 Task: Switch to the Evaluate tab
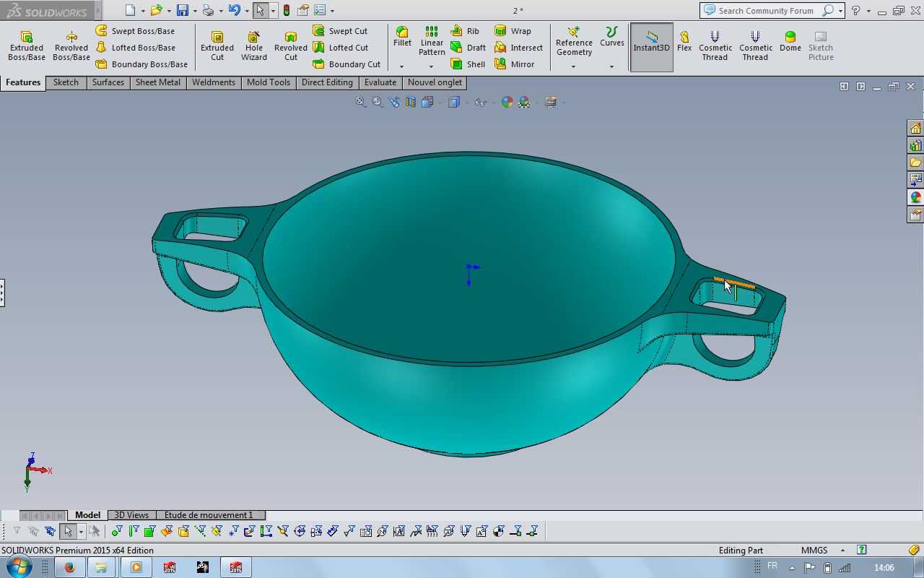[380, 82]
